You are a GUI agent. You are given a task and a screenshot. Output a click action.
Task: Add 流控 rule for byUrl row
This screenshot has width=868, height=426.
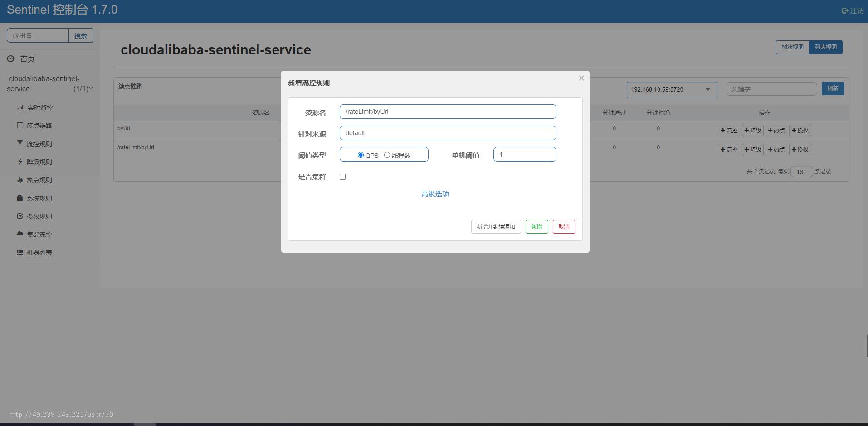click(x=729, y=131)
